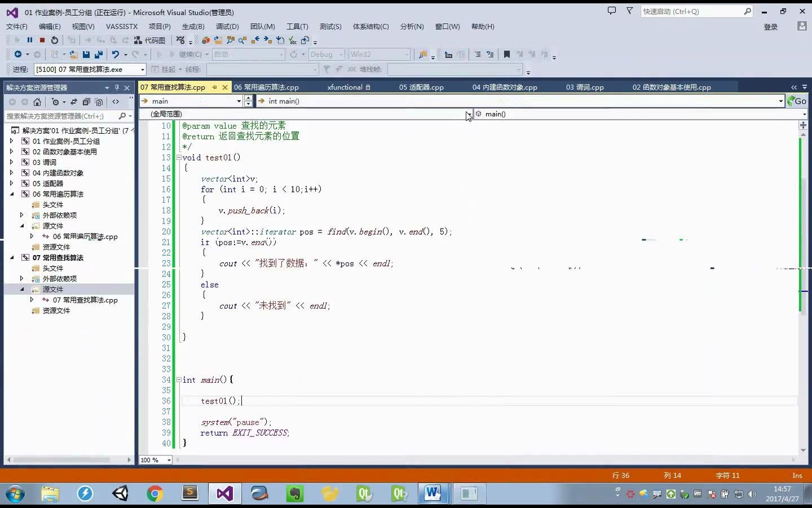Switch to the 06 常用遍历算法.cpp tab

[266, 87]
